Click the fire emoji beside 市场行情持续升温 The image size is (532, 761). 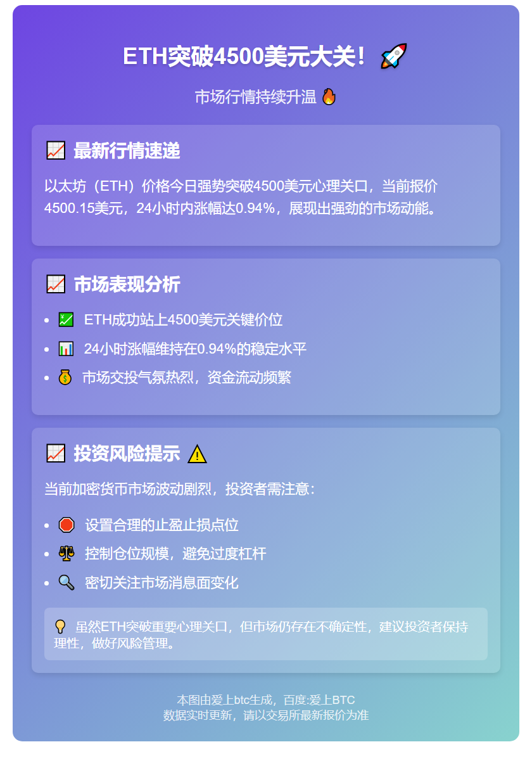pyautogui.click(x=329, y=97)
